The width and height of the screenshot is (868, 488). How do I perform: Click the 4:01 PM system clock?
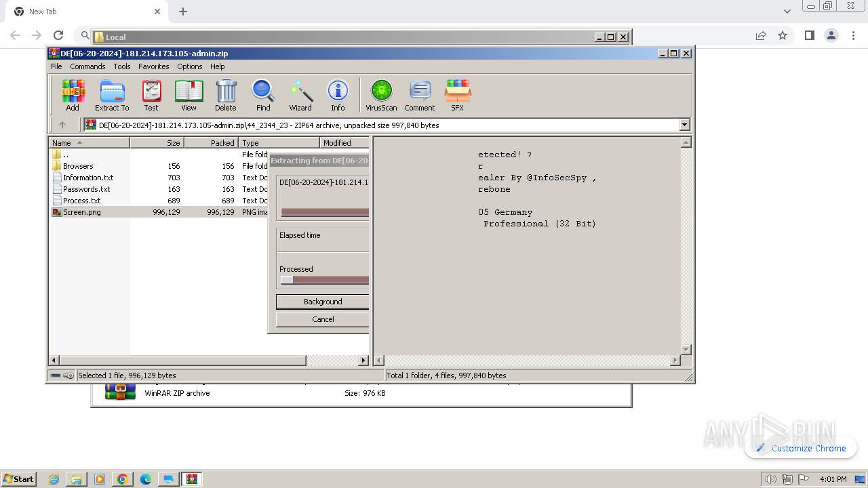point(833,479)
